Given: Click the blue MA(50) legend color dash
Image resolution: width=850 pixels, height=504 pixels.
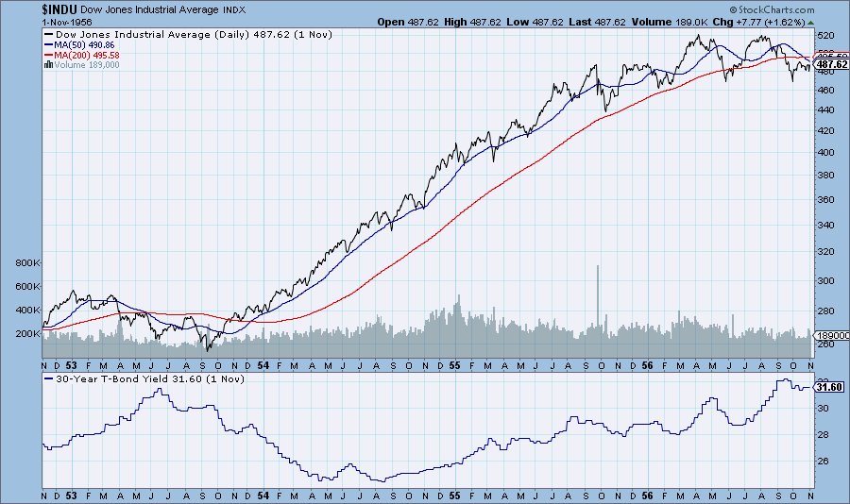Looking at the screenshot, I should [x=48, y=45].
